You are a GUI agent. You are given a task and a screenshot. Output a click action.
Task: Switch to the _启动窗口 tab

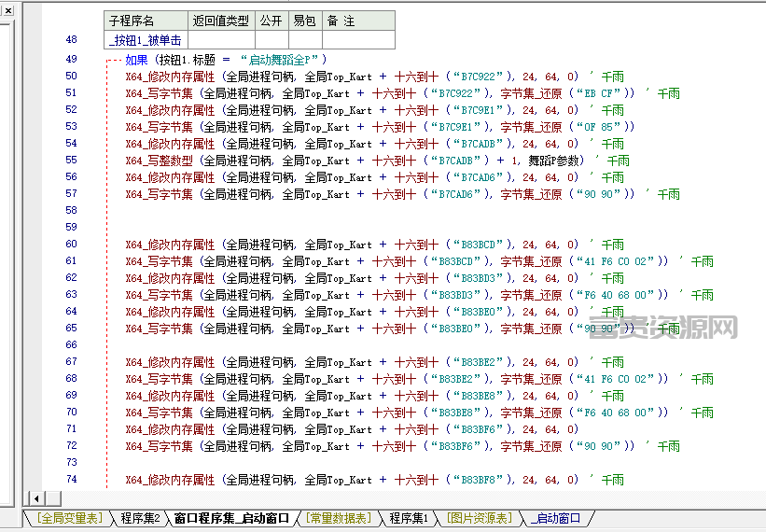[556, 518]
